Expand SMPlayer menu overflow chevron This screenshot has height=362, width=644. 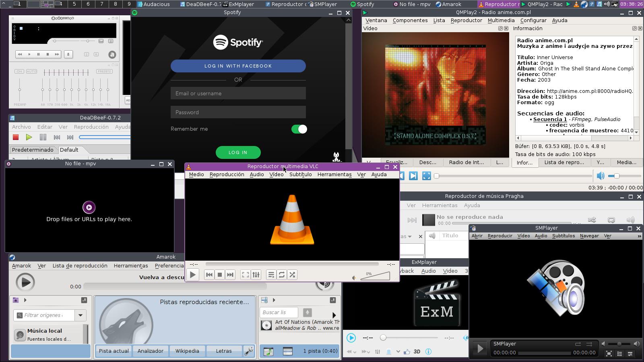click(639, 236)
